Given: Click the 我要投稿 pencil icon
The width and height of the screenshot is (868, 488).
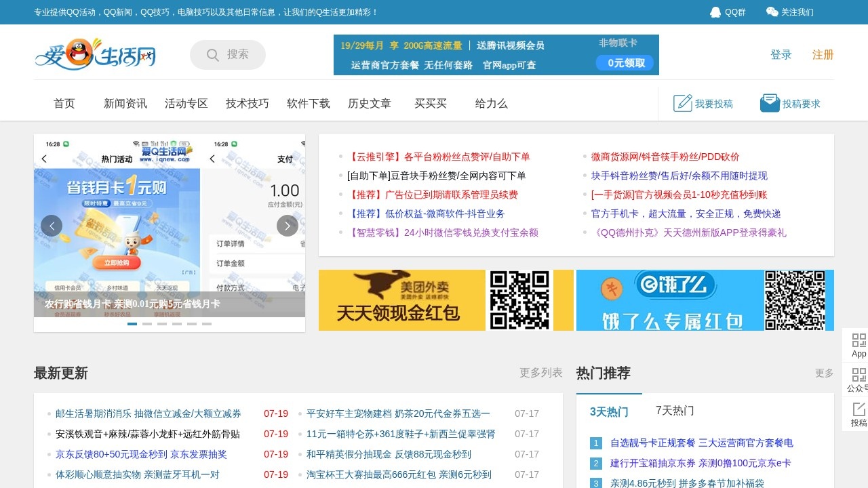Looking at the screenshot, I should [683, 103].
